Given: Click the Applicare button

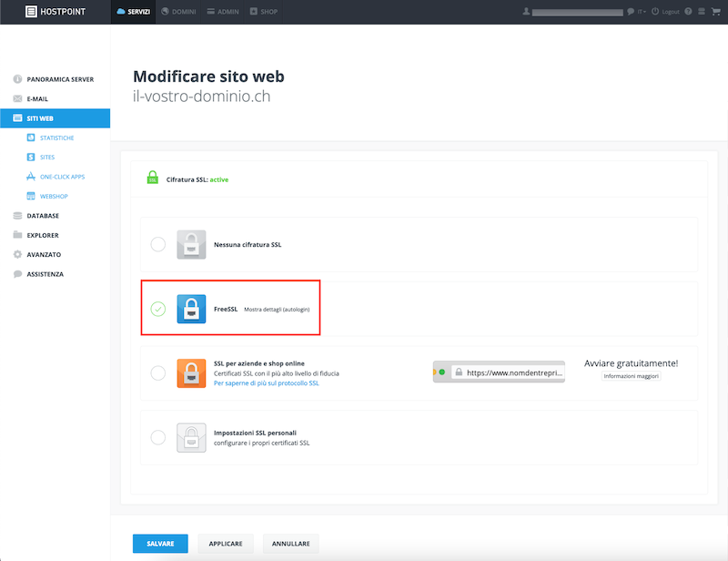Looking at the screenshot, I should [x=226, y=544].
